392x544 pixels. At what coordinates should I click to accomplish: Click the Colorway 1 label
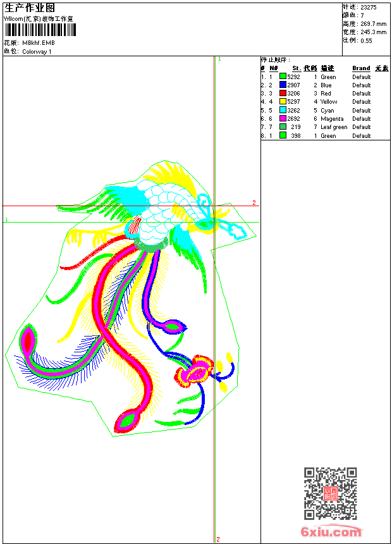[x=37, y=52]
